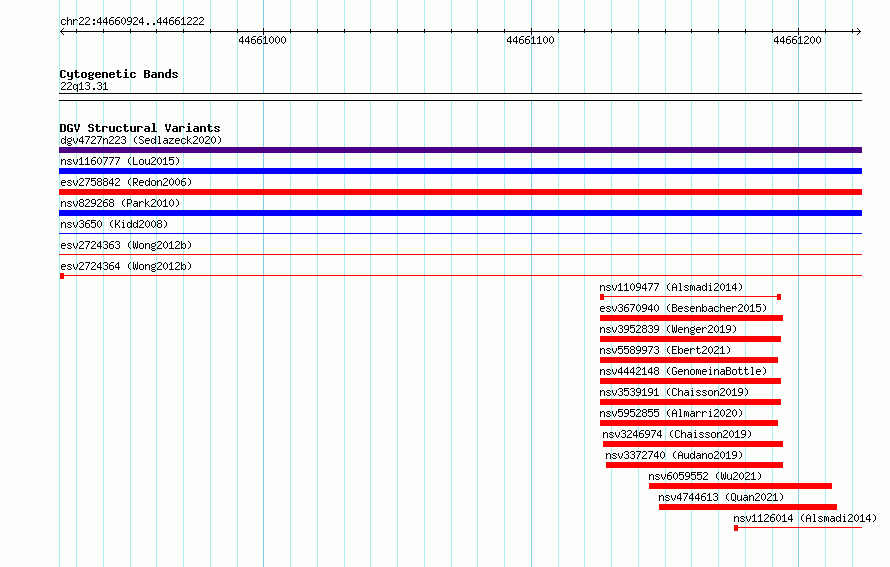
Task: Select the esv3670940 (Besenbacher2015) label
Action: (683, 308)
